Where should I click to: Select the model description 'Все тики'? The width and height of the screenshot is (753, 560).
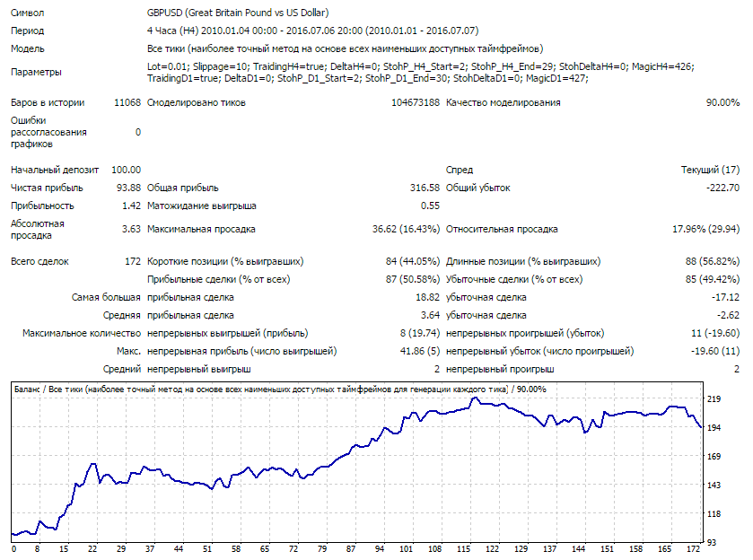coord(164,48)
